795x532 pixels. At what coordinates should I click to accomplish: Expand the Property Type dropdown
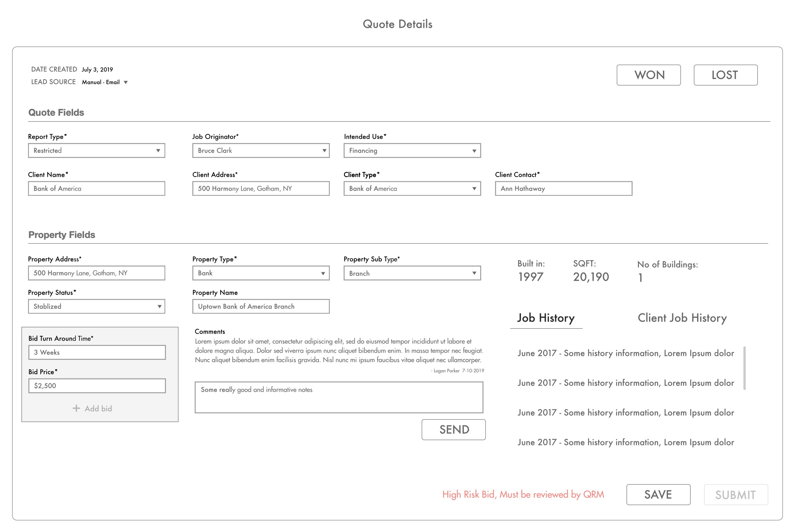pyautogui.click(x=323, y=273)
